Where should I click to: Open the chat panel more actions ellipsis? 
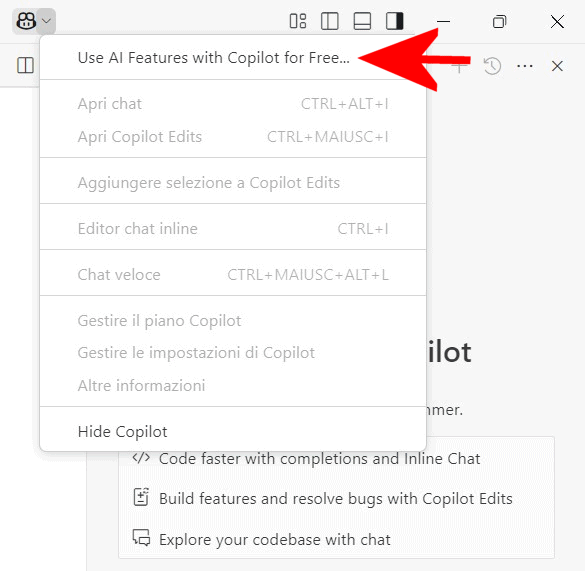pos(525,66)
